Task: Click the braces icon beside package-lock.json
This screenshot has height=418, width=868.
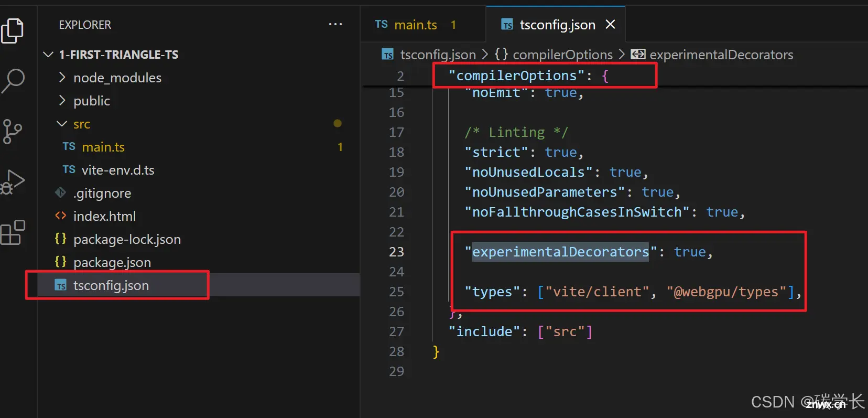Action: click(x=61, y=239)
